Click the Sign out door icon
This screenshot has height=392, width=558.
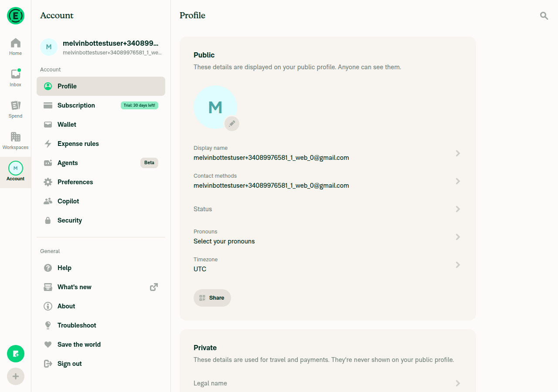click(x=48, y=364)
